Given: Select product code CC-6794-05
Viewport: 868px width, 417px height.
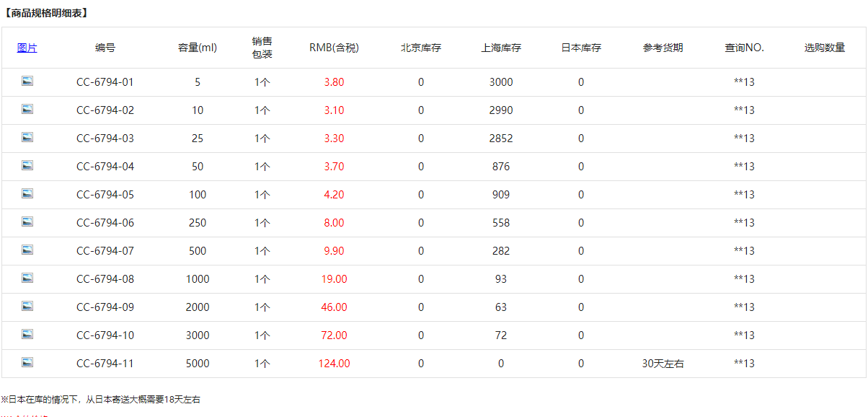Looking at the screenshot, I should pyautogui.click(x=105, y=195).
